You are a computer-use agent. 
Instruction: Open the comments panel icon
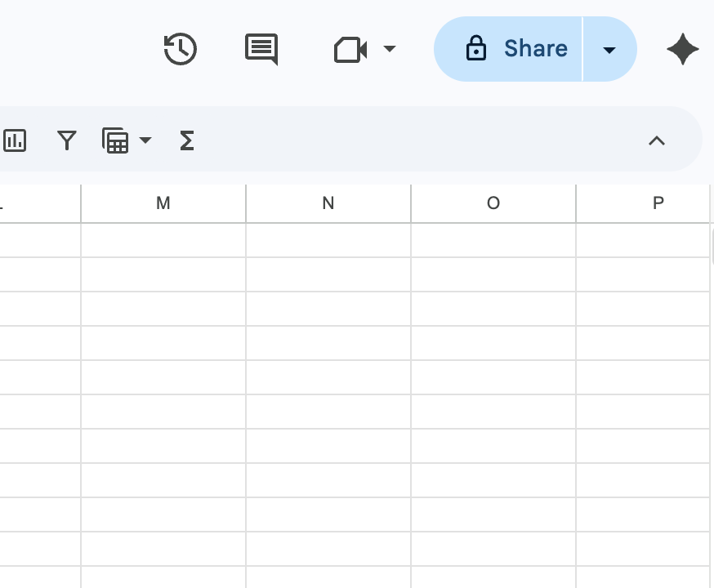click(x=261, y=49)
